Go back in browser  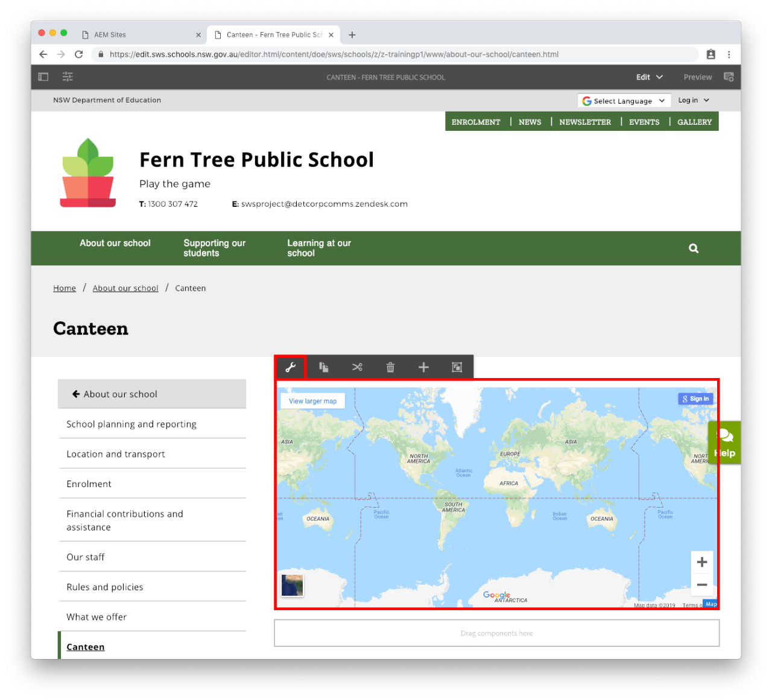coord(43,54)
